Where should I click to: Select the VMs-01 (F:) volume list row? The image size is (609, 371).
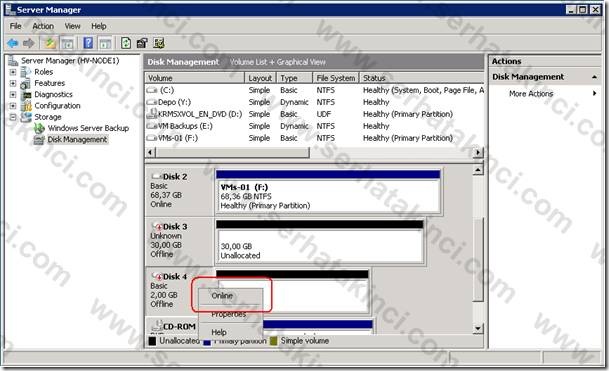click(x=315, y=138)
